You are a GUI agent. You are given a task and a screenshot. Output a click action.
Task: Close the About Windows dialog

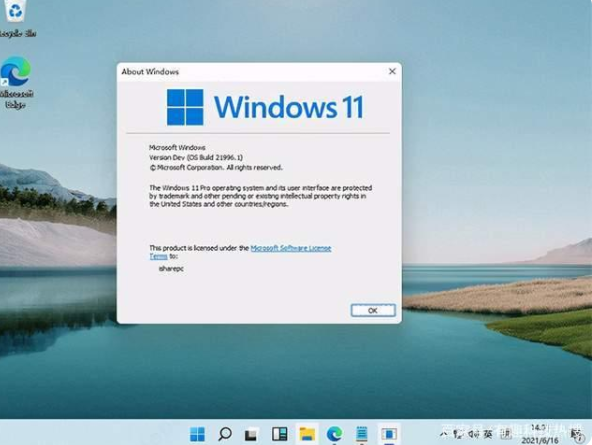[392, 71]
